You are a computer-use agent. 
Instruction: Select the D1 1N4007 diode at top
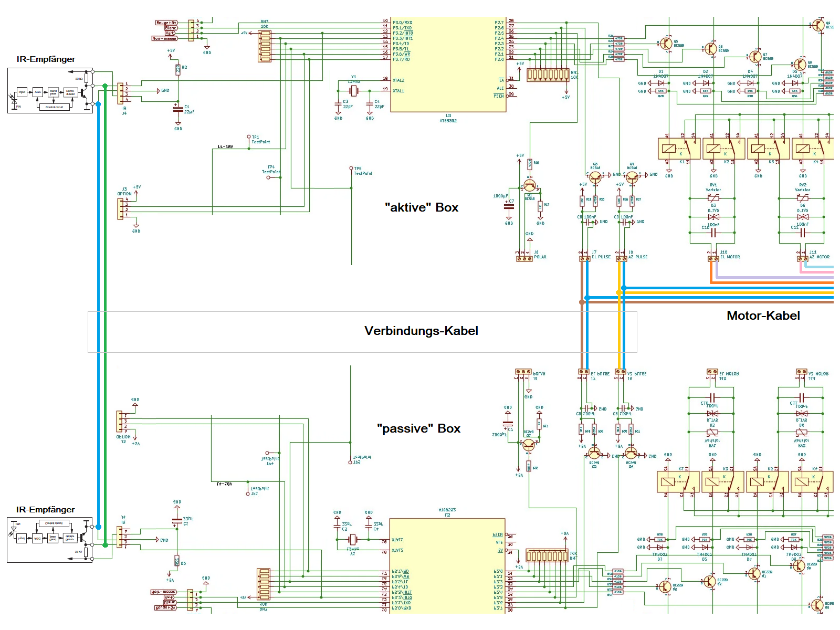click(661, 83)
